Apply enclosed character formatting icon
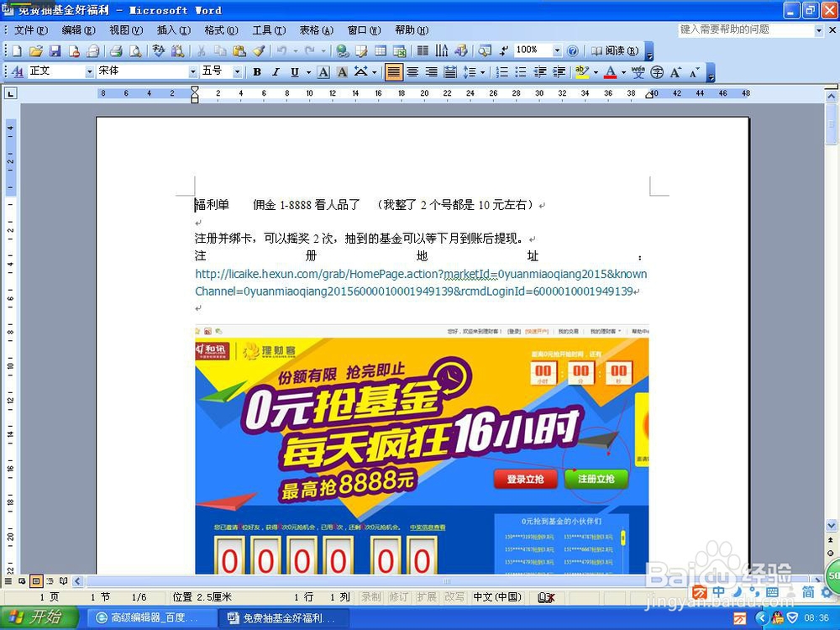Image resolution: width=840 pixels, height=630 pixels. (657, 71)
